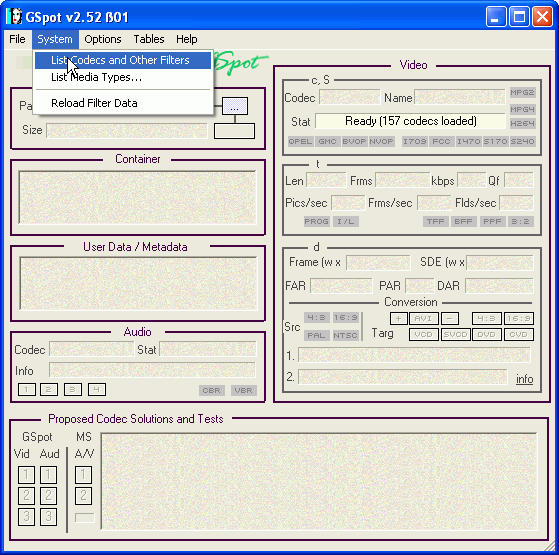Choose List Codecs and Other Filters
The width and height of the screenshot is (559, 555).
click(x=123, y=60)
